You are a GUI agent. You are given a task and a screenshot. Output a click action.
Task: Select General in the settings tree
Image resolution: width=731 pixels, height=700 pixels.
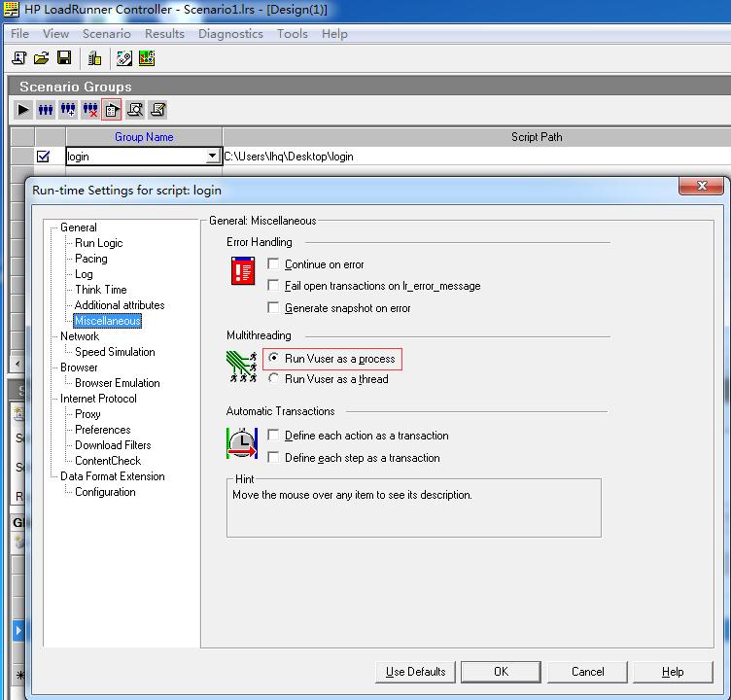tap(79, 227)
